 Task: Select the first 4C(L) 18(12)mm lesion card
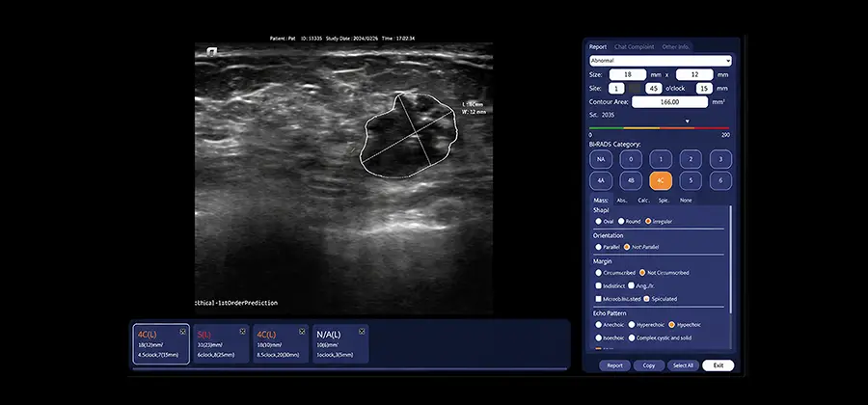(161, 343)
